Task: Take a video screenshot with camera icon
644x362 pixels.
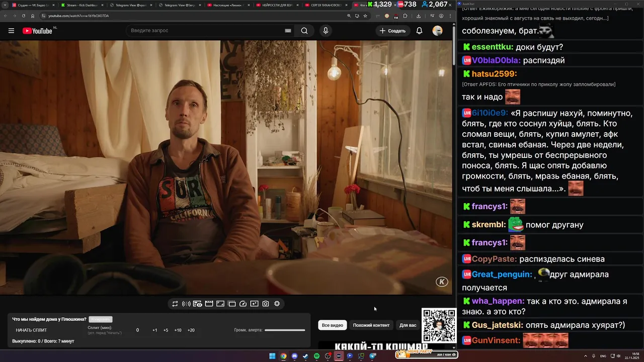Action: pyautogui.click(x=266, y=304)
